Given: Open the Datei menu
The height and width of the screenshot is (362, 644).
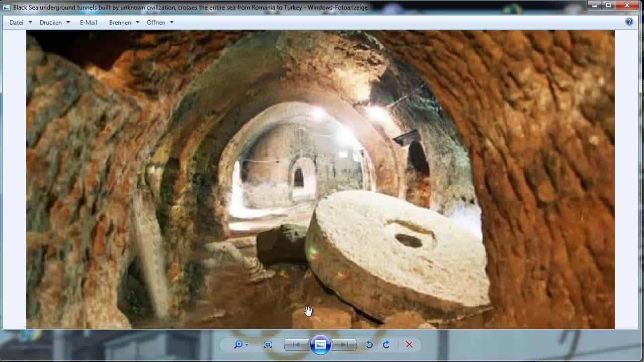Looking at the screenshot, I should [20, 22].
